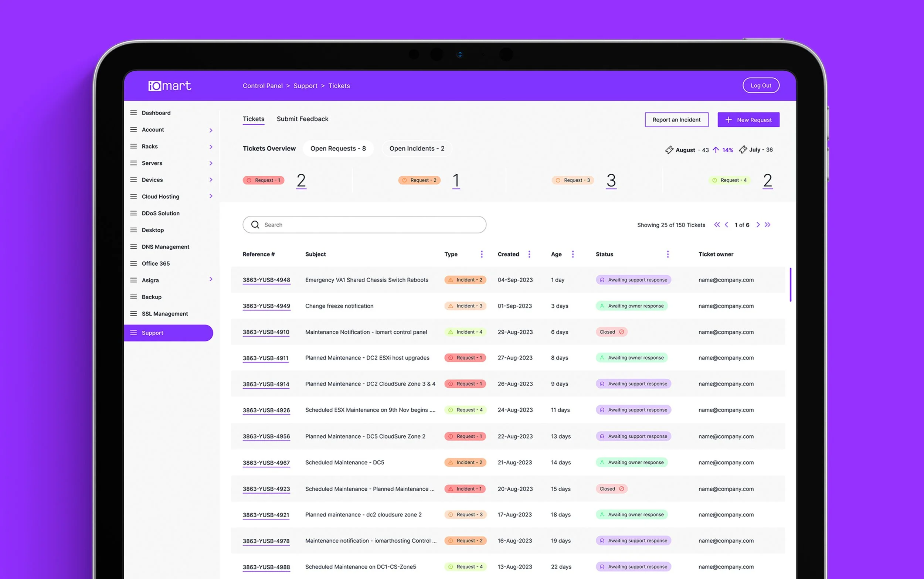Viewport: 924px width, 579px height.
Task: Open DNS Management in sidebar
Action: point(166,246)
